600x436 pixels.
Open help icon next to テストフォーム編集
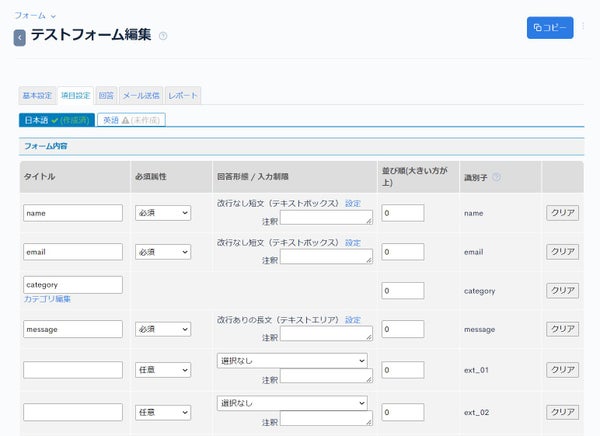coord(163,36)
